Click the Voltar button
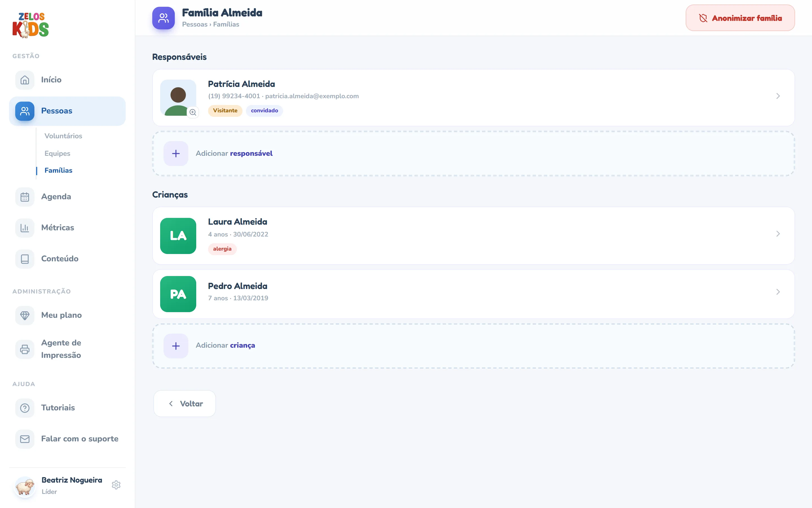This screenshot has width=812, height=508. pyautogui.click(x=185, y=404)
